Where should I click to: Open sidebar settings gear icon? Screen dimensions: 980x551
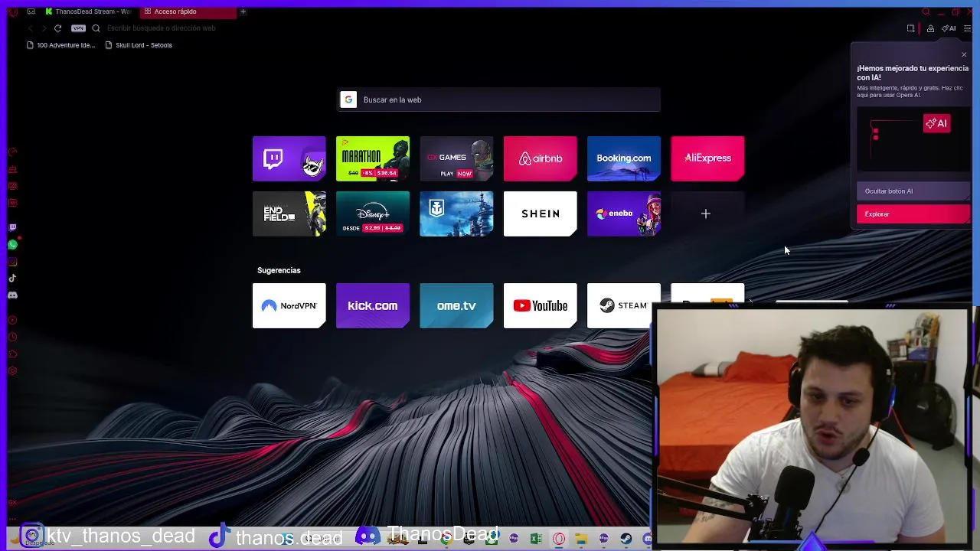click(12, 371)
